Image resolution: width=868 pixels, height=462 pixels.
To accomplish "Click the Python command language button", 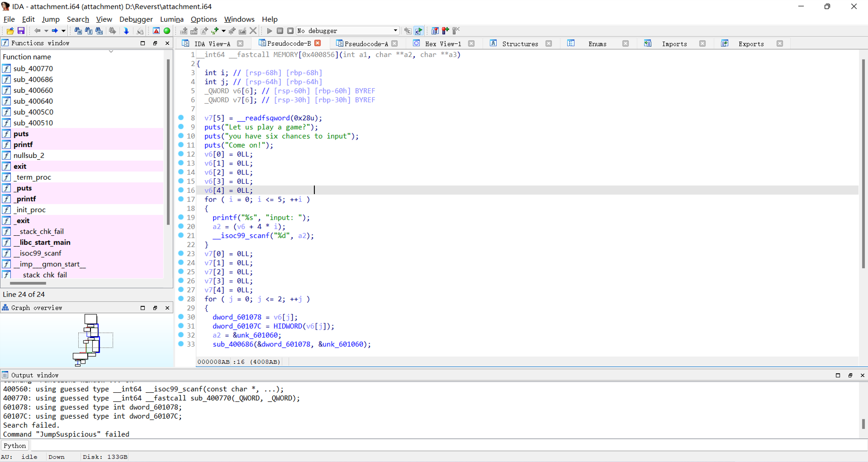I will [15, 445].
